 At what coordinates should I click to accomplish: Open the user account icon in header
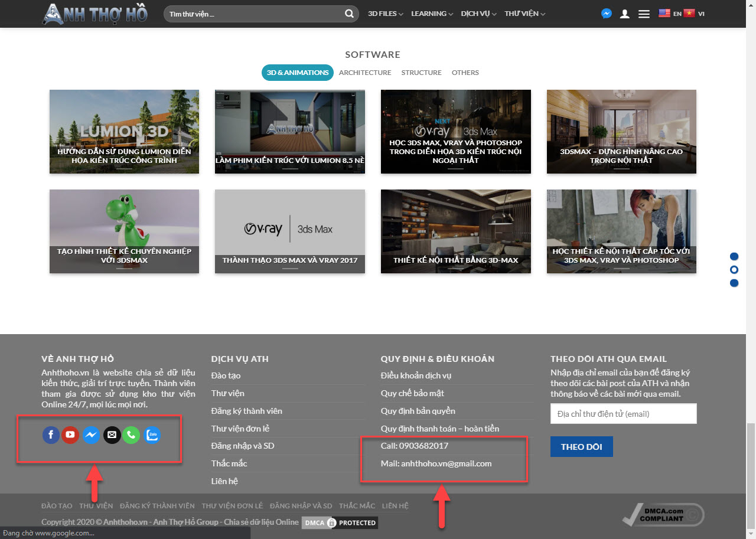tap(624, 14)
